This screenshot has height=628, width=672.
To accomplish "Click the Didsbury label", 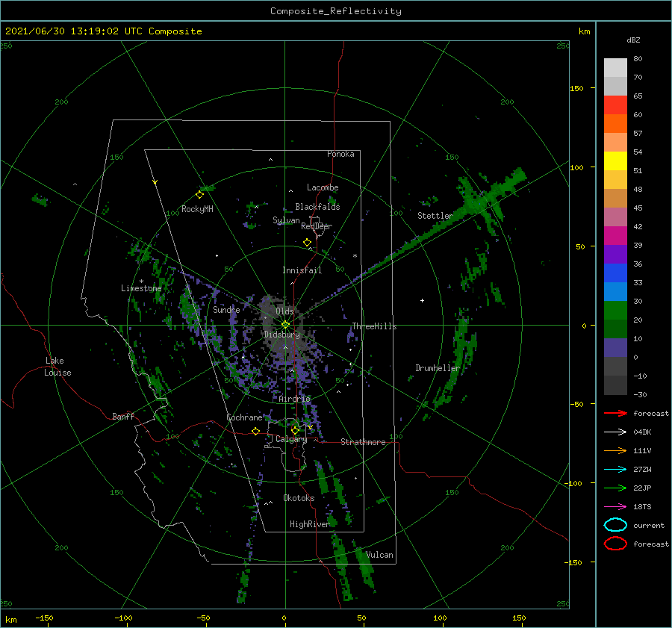I will coord(282,335).
